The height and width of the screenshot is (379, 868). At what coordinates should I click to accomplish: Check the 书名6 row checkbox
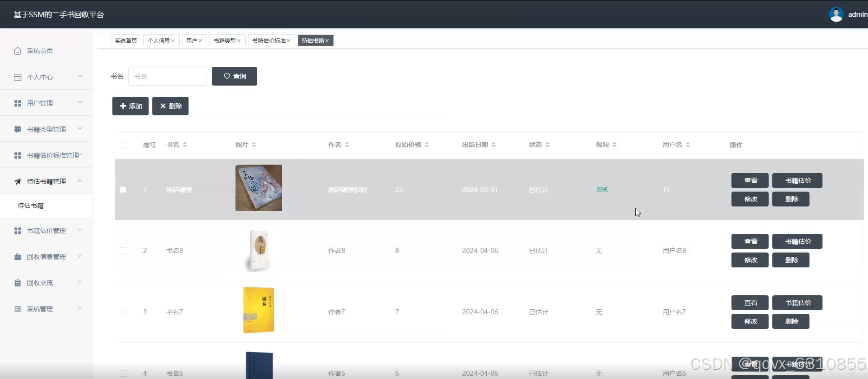(123, 373)
